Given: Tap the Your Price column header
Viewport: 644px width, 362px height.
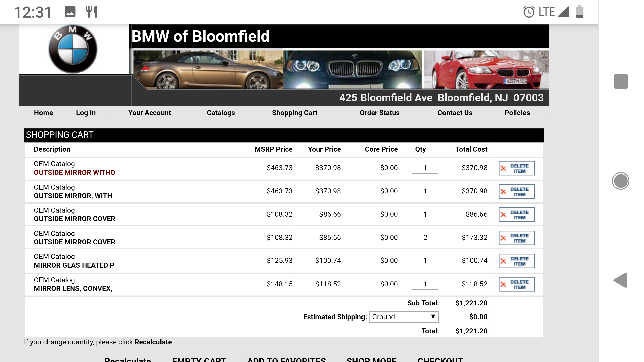Looking at the screenshot, I should click(324, 149).
